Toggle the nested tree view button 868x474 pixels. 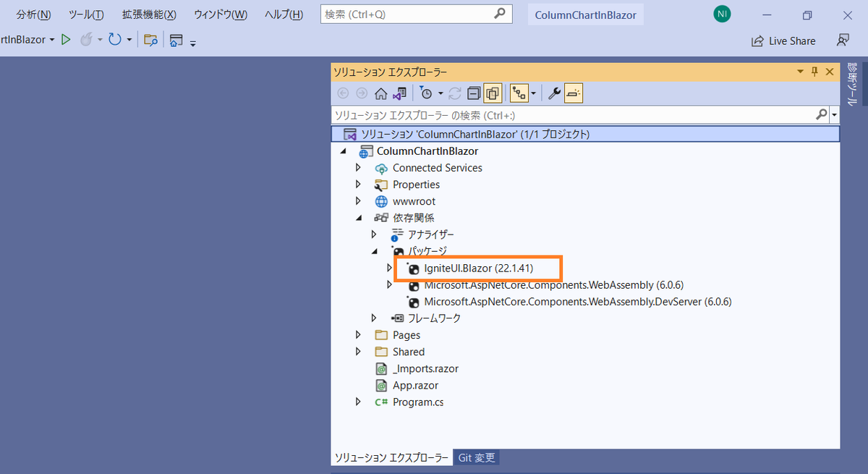(x=519, y=93)
